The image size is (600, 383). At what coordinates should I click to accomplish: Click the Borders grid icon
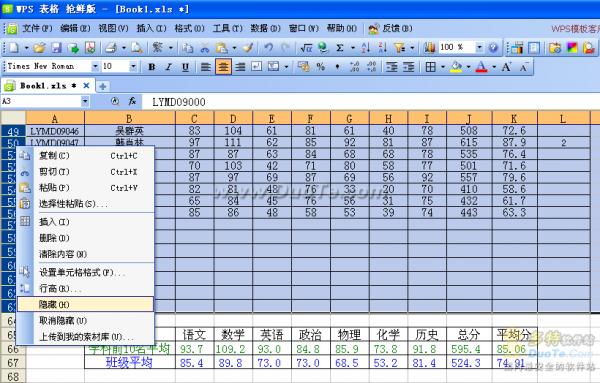pyautogui.click(x=430, y=67)
